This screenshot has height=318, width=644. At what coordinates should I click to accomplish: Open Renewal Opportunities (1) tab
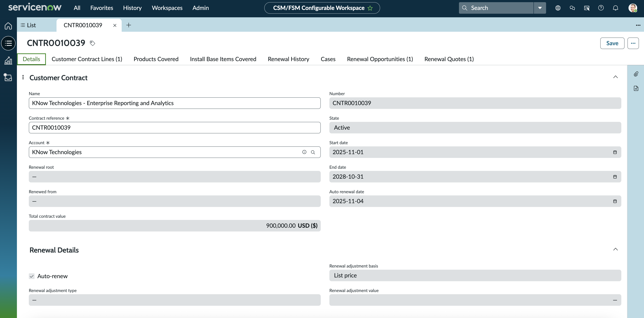380,59
